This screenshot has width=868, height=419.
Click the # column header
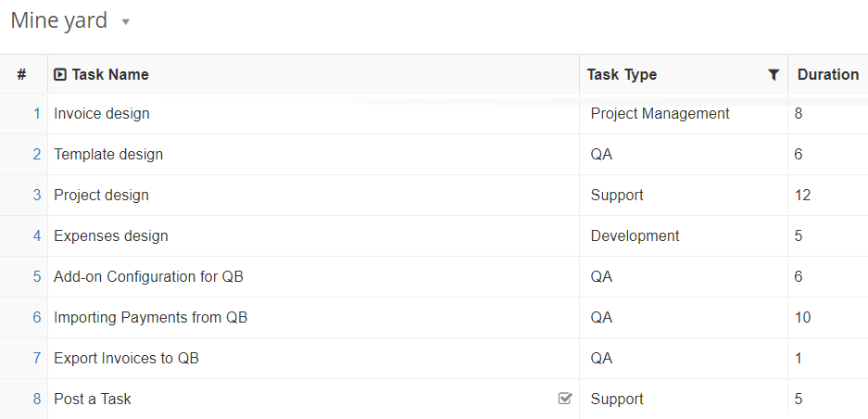21,74
